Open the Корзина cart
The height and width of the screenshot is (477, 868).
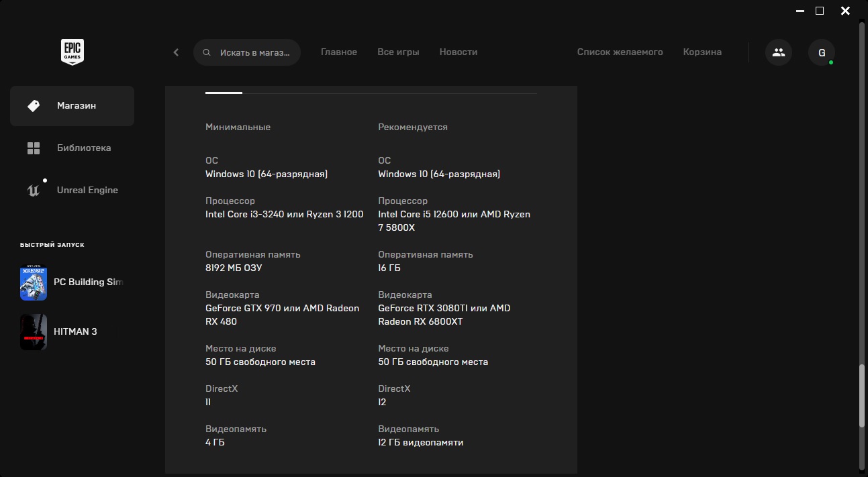tap(703, 52)
